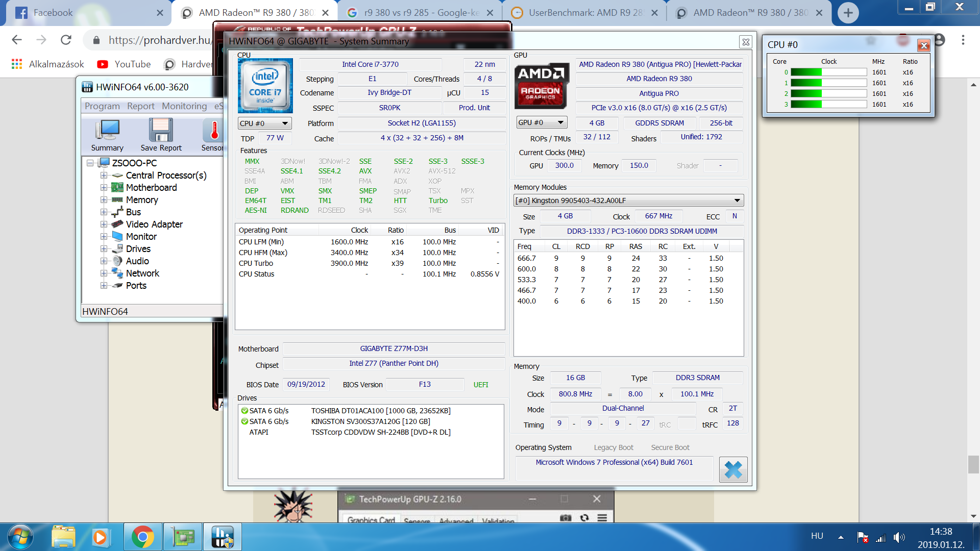Go back in Chrome browser
This screenshot has height=551, width=980.
[17, 40]
